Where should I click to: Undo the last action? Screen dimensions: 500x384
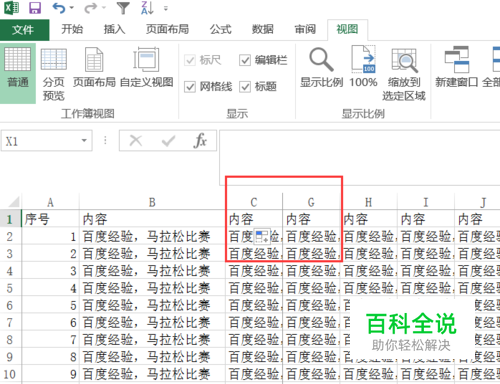[x=59, y=8]
